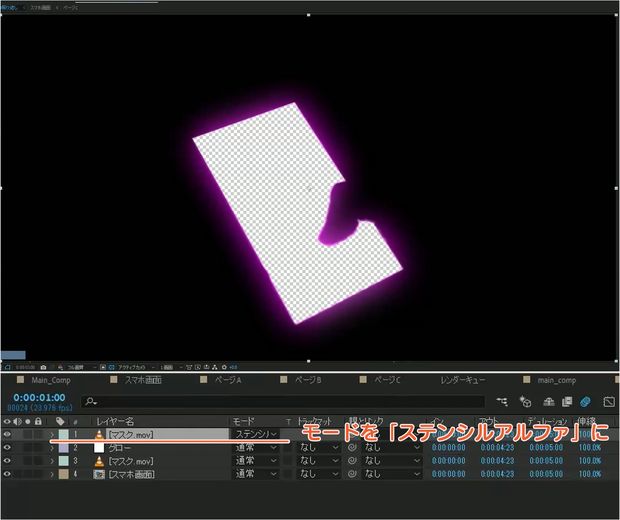Select the スマホ画面 layer name
Screen dimensions: 620x520
point(131,474)
